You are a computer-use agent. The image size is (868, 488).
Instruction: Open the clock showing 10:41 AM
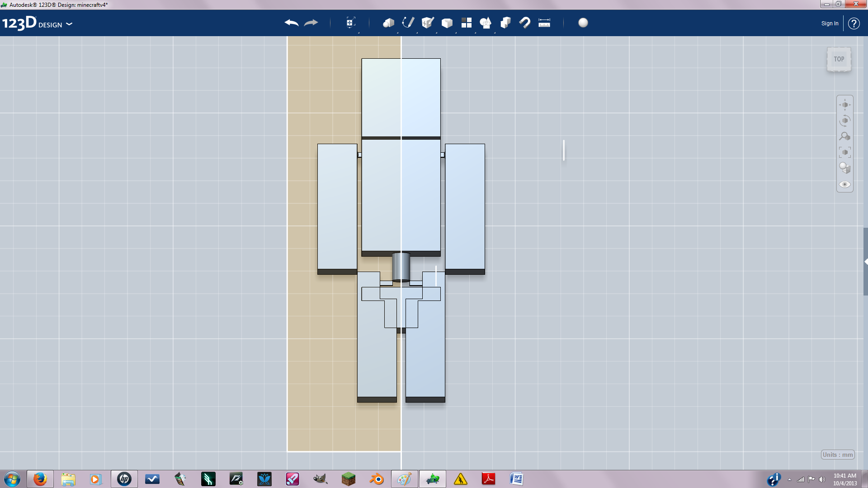[845, 479]
